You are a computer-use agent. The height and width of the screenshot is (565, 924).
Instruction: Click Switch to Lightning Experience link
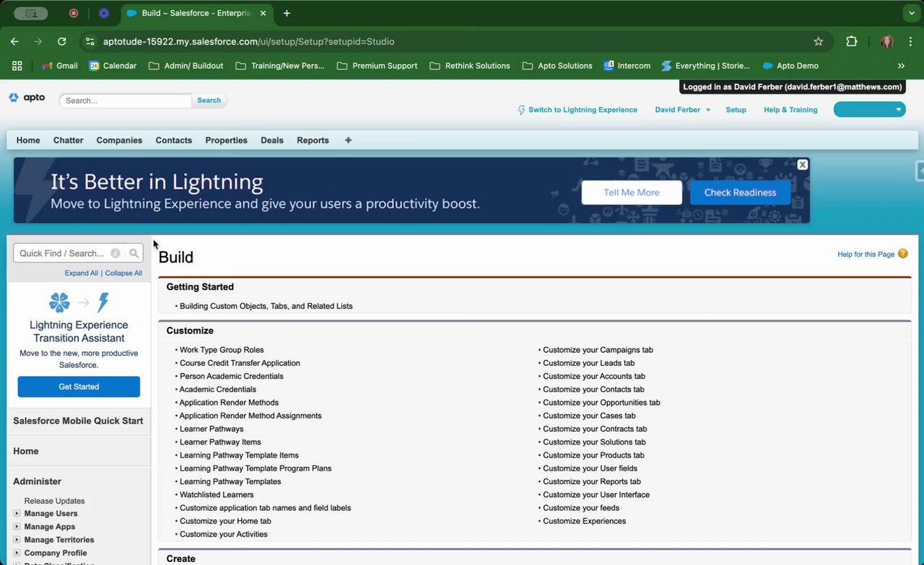(583, 110)
